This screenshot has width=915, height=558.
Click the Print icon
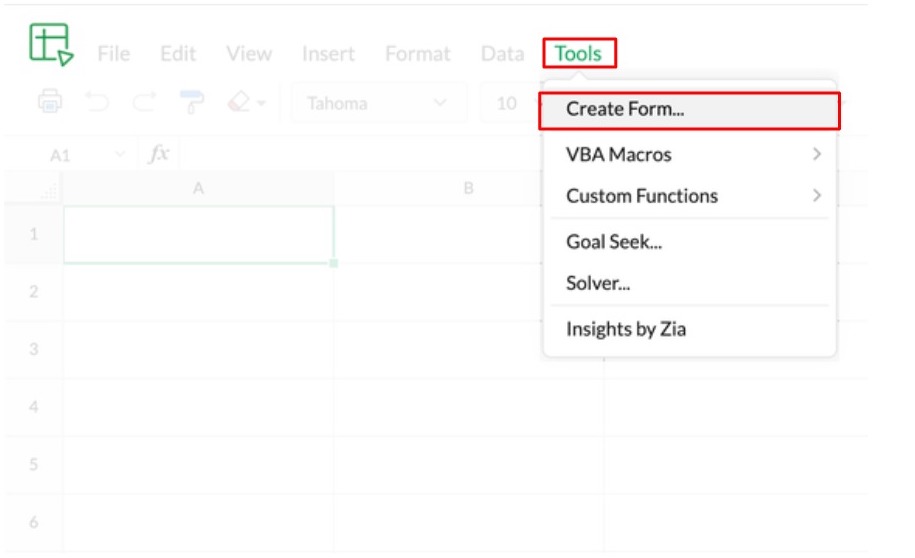point(50,102)
